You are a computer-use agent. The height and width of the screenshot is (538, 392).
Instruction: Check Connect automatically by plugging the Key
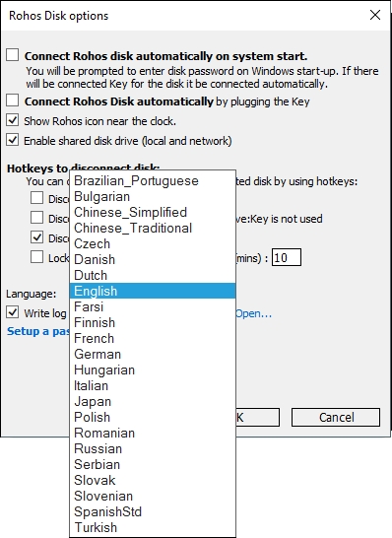click(13, 101)
